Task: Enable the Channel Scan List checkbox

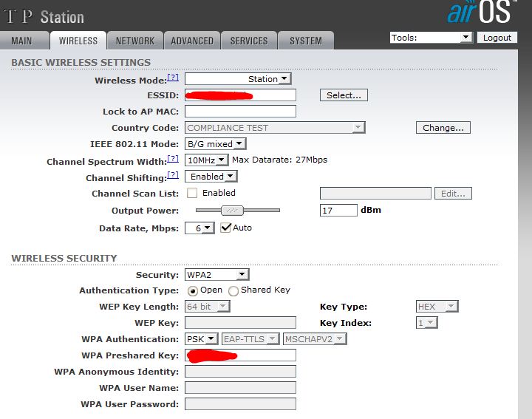Action: [x=192, y=193]
